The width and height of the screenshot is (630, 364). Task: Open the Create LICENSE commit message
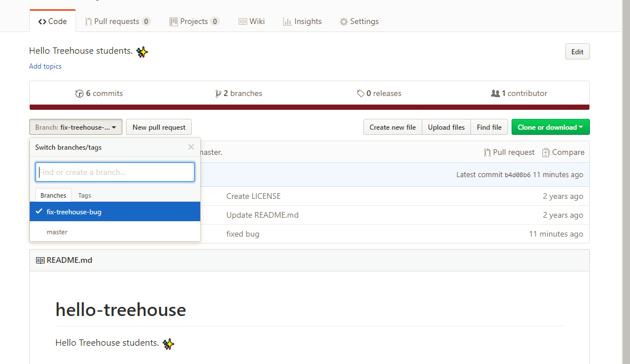[x=253, y=196]
